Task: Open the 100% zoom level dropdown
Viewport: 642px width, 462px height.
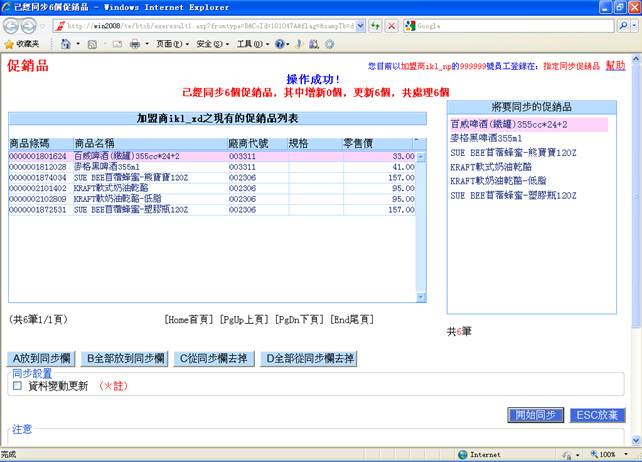Action: (612, 454)
